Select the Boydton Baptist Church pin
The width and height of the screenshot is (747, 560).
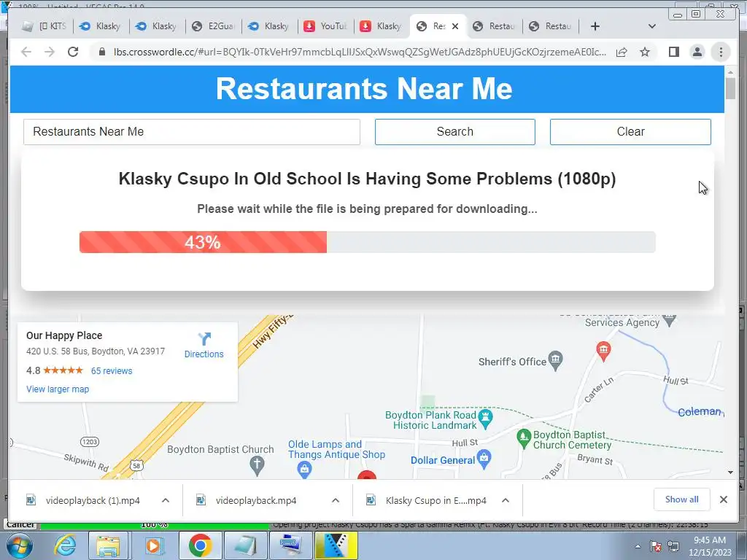258,465
